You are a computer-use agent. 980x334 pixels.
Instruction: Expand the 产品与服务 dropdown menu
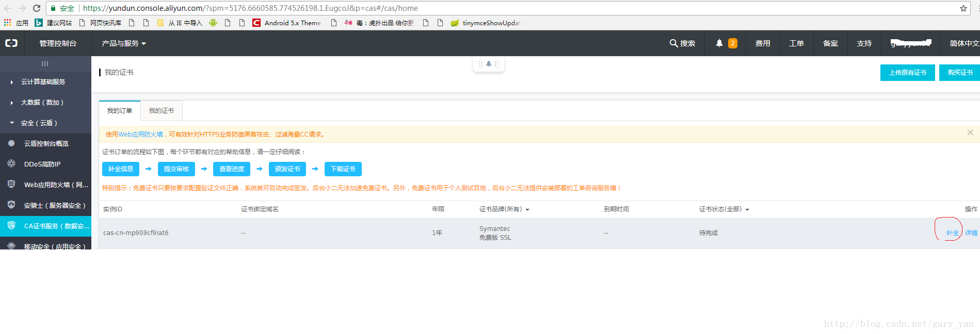[x=124, y=43]
